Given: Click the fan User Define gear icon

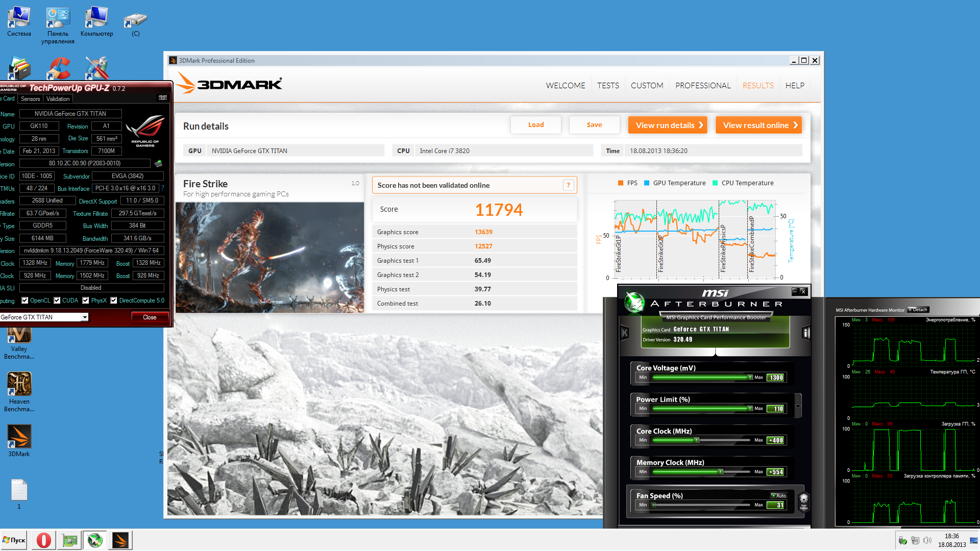Looking at the screenshot, I should tap(803, 501).
